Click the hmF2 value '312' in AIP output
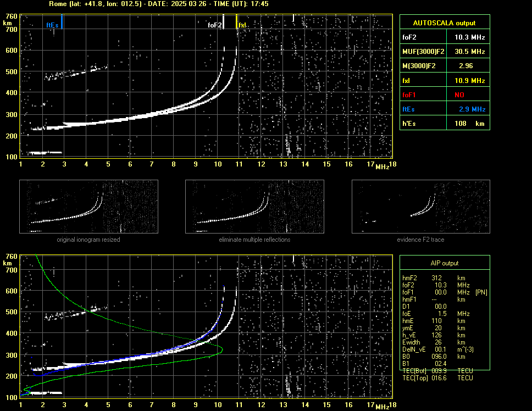The height and width of the screenshot is (411, 532). (436, 278)
